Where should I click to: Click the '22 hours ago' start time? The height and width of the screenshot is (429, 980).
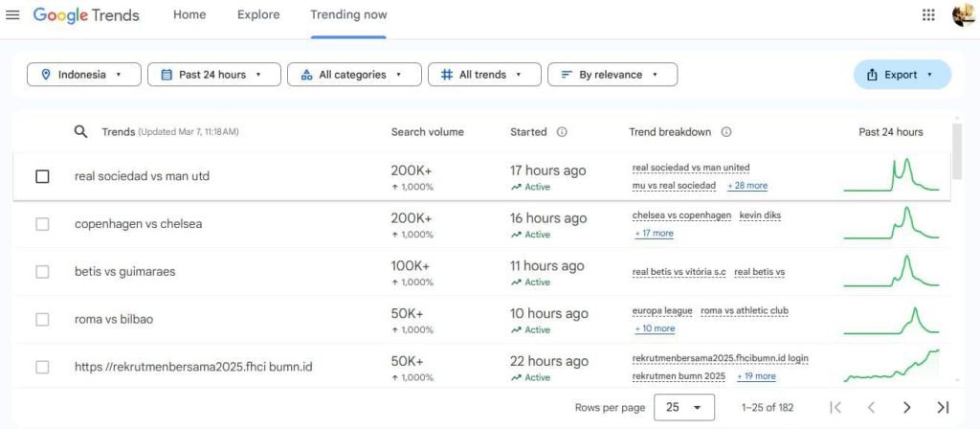point(548,361)
